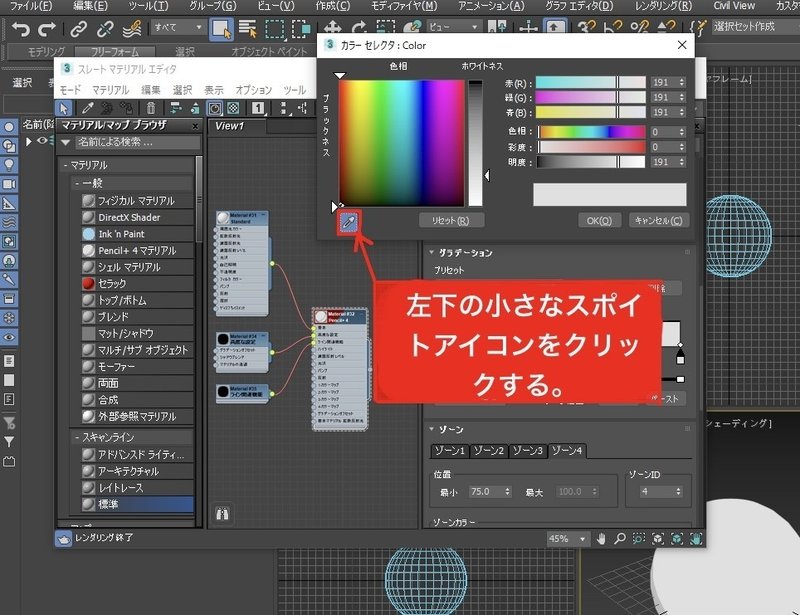Collapse the グラデーション rollout
The width and height of the screenshot is (800, 615).
[432, 253]
